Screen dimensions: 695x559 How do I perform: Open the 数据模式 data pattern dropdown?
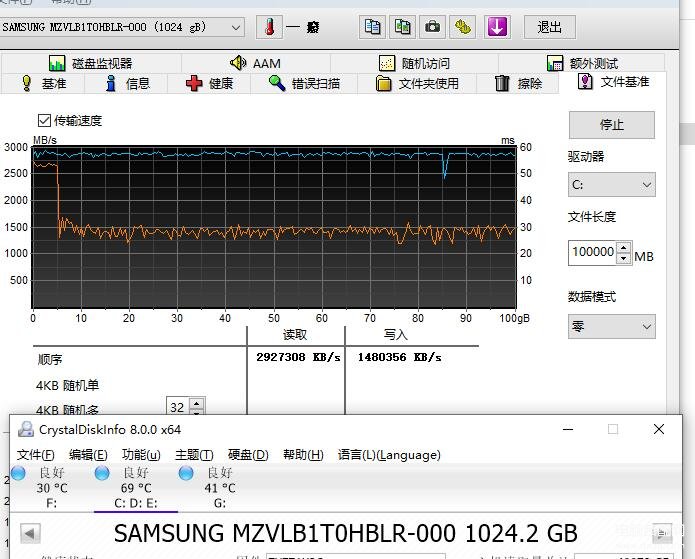coord(612,327)
